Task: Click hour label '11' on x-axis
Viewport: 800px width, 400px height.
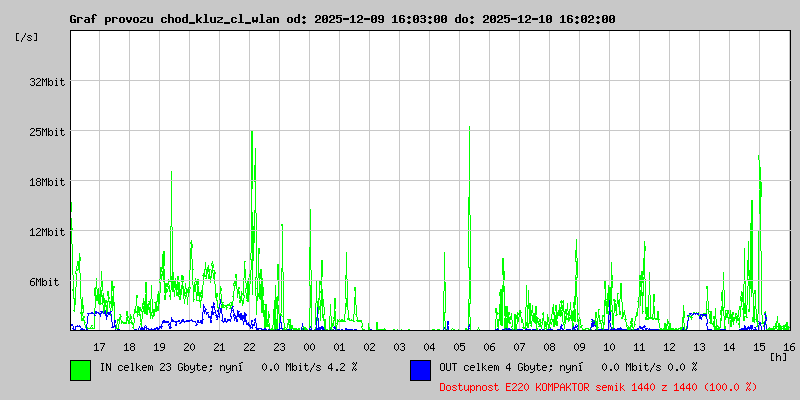Action: point(639,347)
